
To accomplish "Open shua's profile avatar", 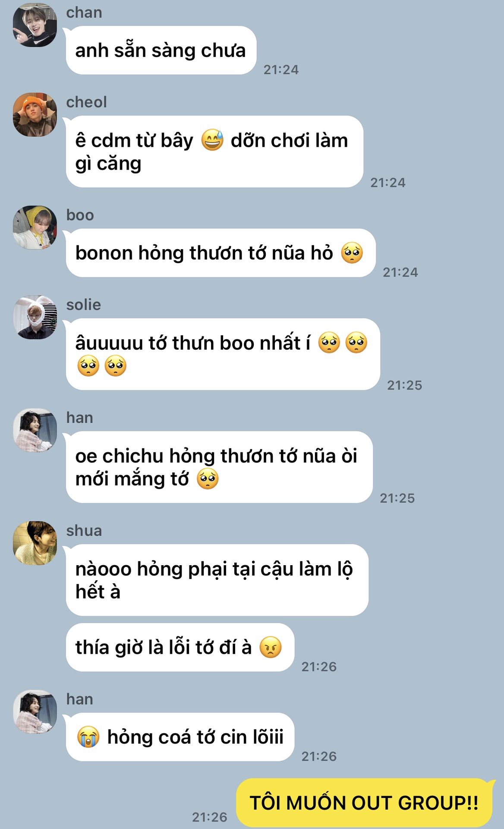I will pyautogui.click(x=35, y=543).
